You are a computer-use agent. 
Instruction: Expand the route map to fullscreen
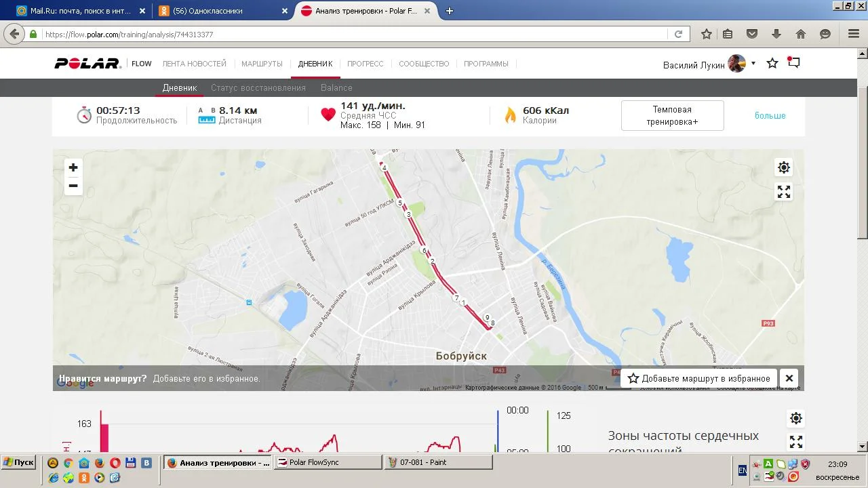pos(784,192)
